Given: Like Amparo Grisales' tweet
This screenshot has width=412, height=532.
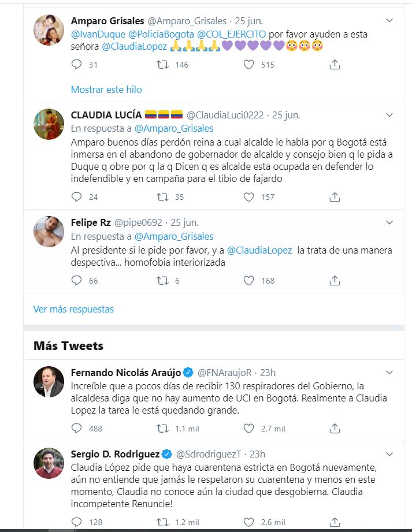Looking at the screenshot, I should (249, 65).
